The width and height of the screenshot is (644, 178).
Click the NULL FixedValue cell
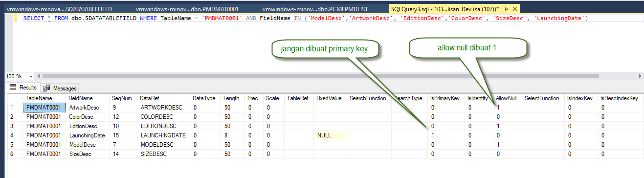[x=330, y=135]
